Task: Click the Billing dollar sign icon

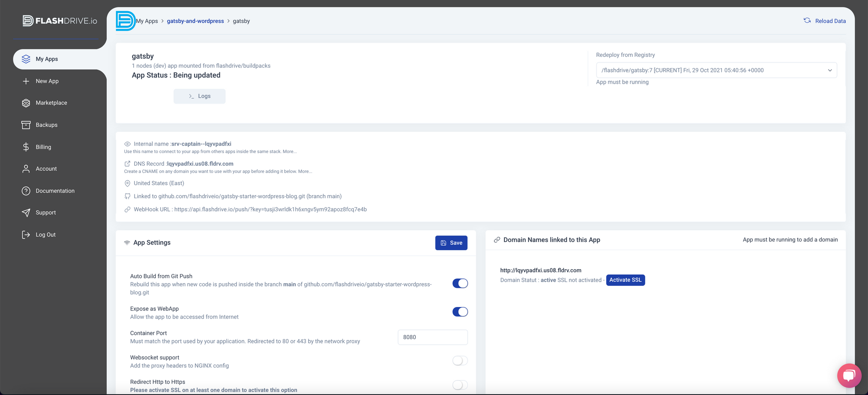Action: (x=26, y=147)
